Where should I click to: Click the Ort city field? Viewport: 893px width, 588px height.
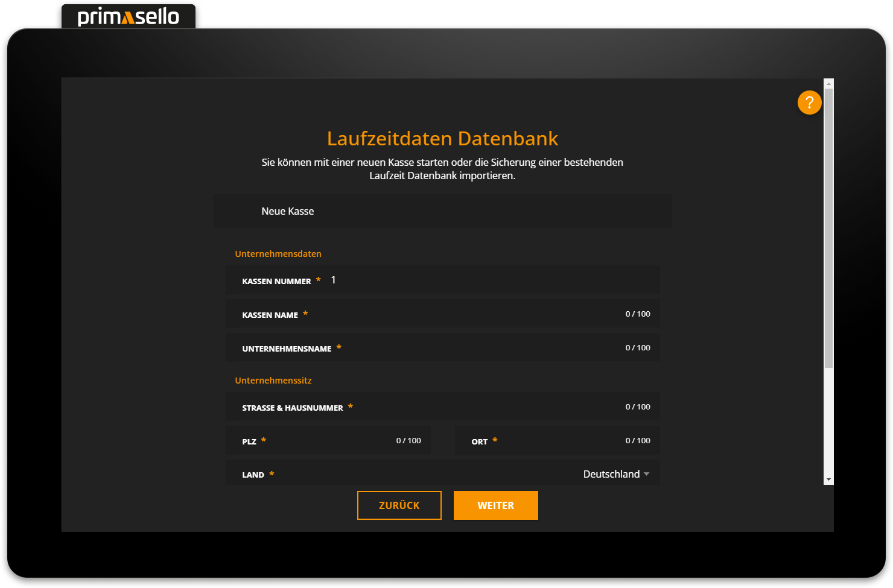(x=555, y=441)
